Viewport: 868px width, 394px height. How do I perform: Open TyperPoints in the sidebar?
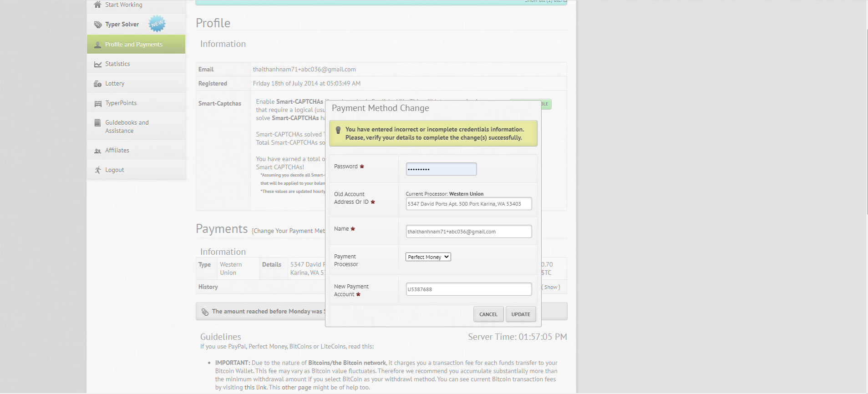coord(136,103)
